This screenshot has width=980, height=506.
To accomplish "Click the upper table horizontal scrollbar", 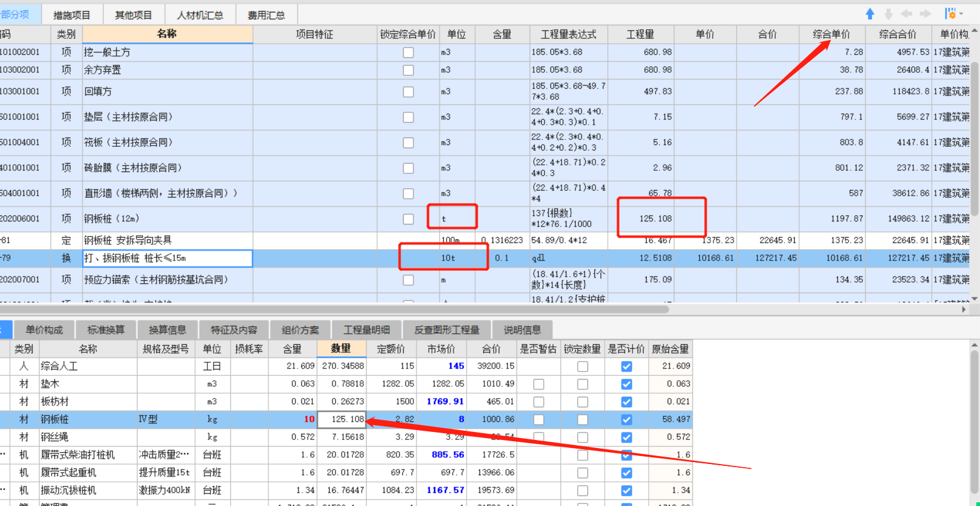I will 334,309.
